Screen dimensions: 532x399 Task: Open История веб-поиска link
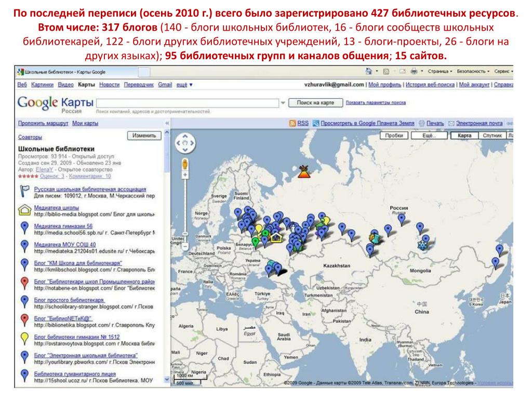[x=430, y=85]
